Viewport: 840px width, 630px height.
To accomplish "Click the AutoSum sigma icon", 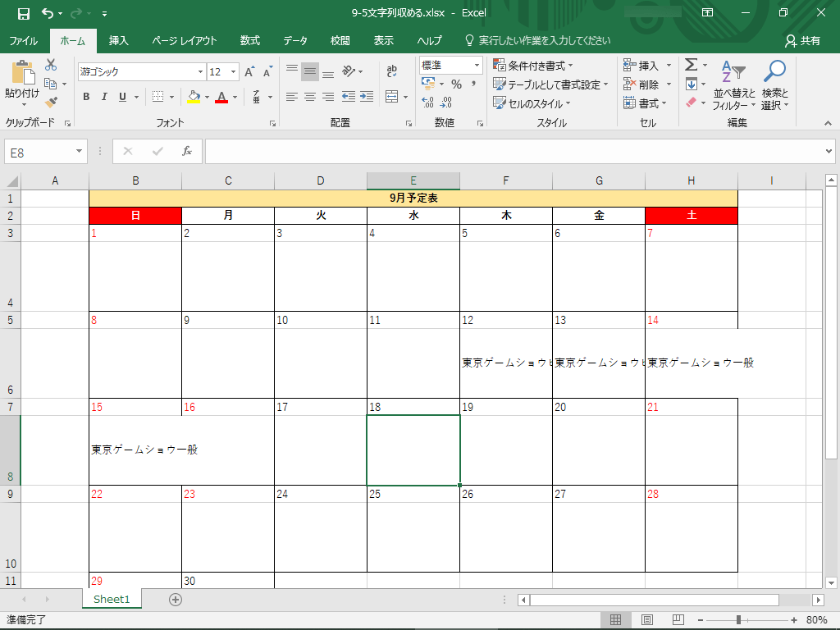I will coord(691,65).
